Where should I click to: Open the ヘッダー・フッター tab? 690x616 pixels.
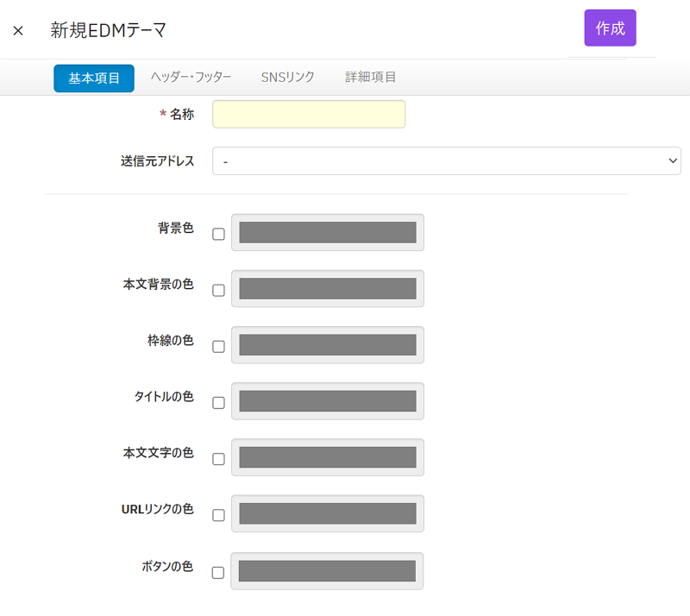[191, 78]
